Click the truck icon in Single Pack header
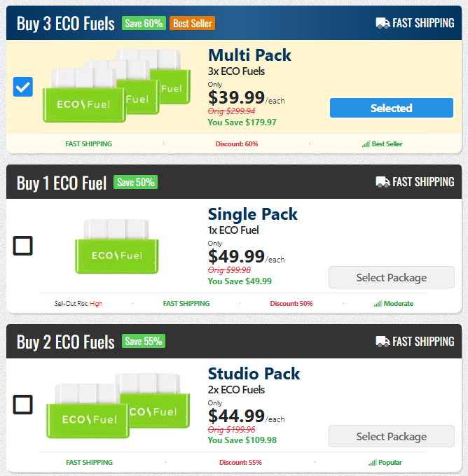468x476 pixels. tap(383, 182)
